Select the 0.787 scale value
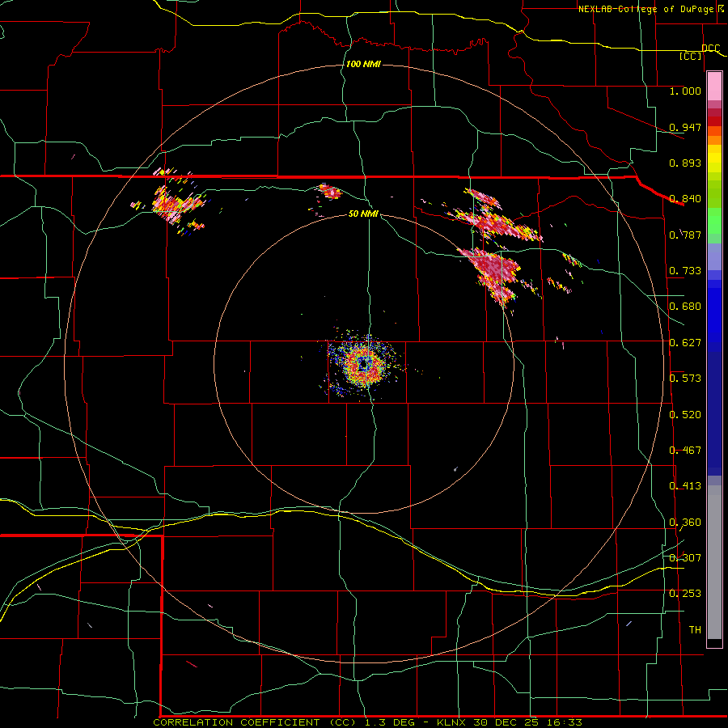 pos(685,235)
